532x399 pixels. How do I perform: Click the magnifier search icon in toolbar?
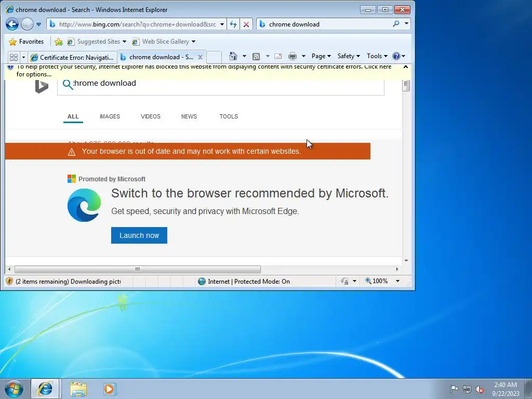pos(396,24)
